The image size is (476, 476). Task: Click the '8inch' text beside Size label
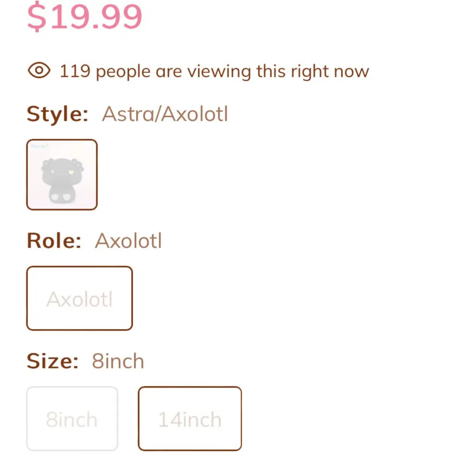(x=118, y=361)
